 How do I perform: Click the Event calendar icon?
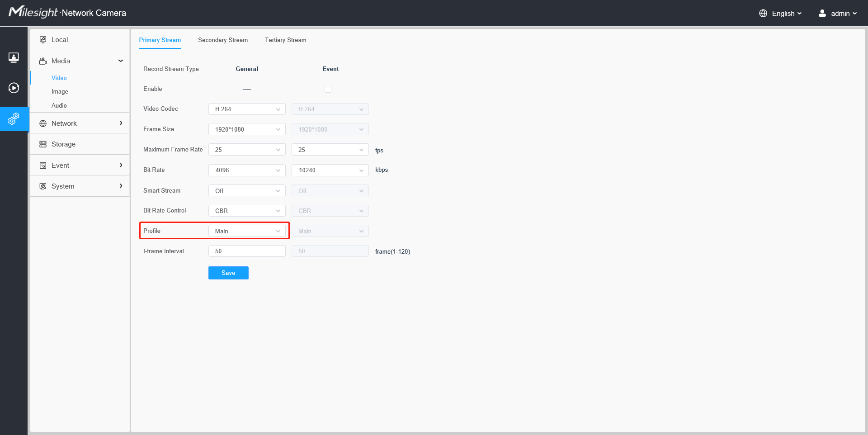pos(43,165)
